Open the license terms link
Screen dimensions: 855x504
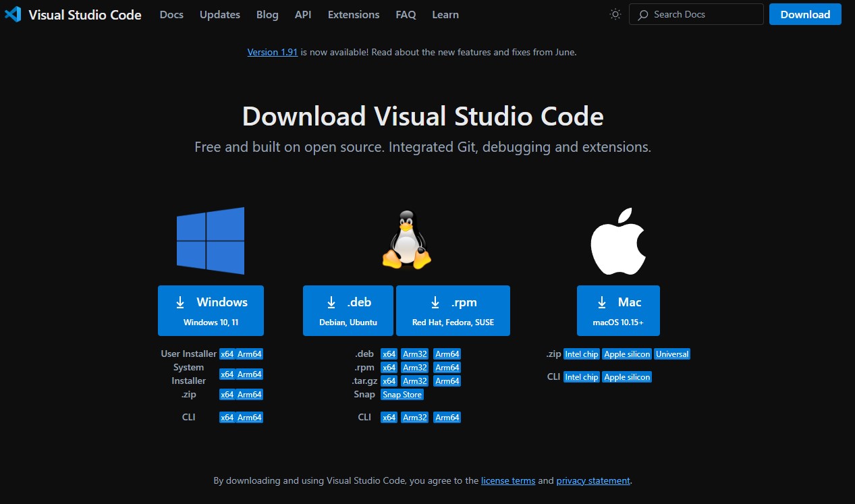click(x=508, y=481)
